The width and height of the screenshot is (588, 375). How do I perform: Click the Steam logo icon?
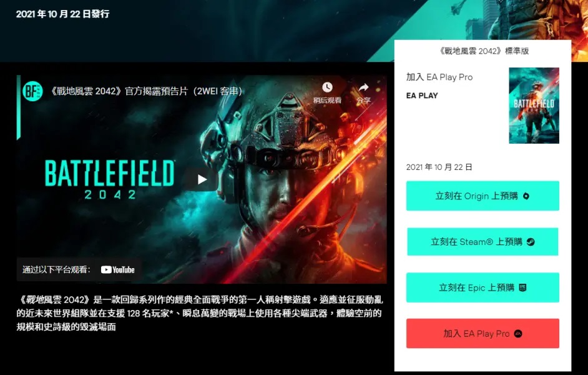(x=531, y=242)
